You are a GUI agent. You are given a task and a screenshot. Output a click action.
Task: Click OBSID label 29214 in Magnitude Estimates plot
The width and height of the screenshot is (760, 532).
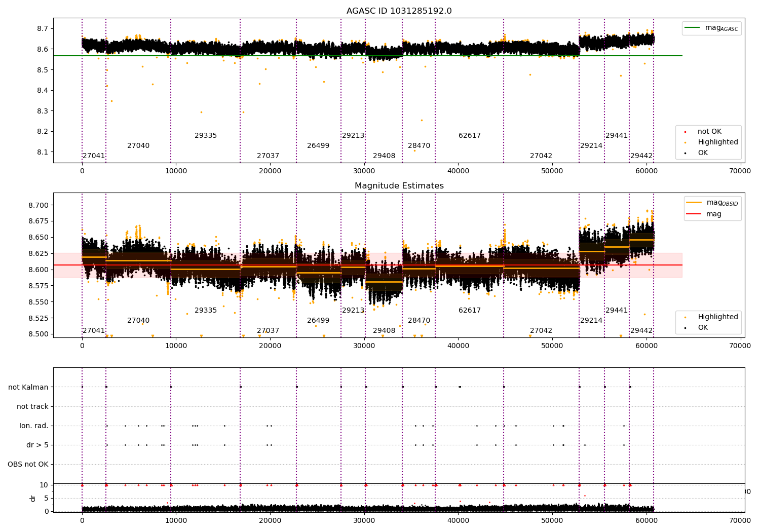click(x=591, y=321)
